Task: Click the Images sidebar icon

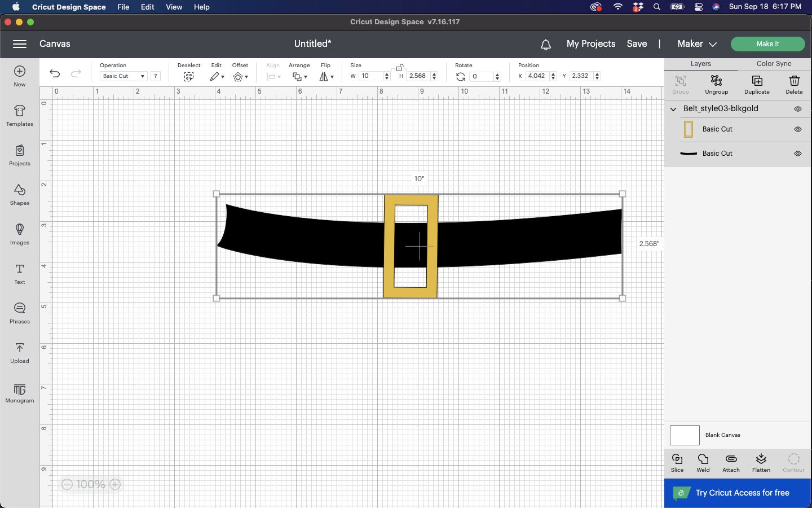Action: click(x=19, y=234)
